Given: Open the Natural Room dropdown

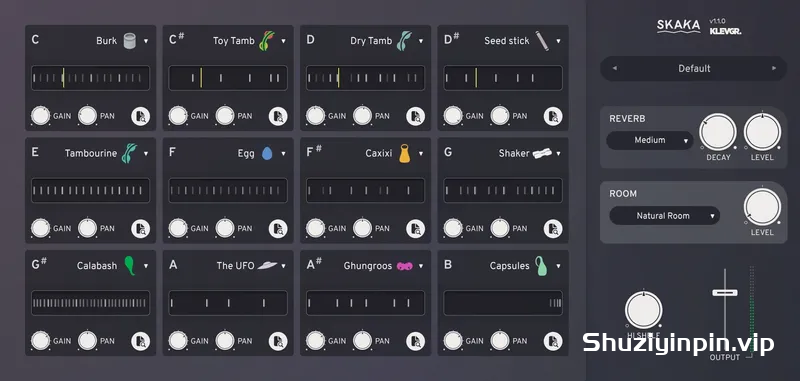Looking at the screenshot, I should 664,216.
